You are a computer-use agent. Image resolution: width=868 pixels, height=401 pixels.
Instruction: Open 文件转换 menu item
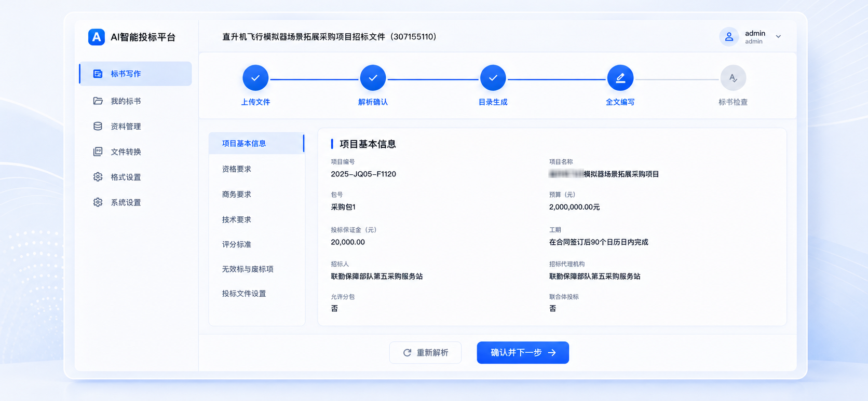pos(135,151)
